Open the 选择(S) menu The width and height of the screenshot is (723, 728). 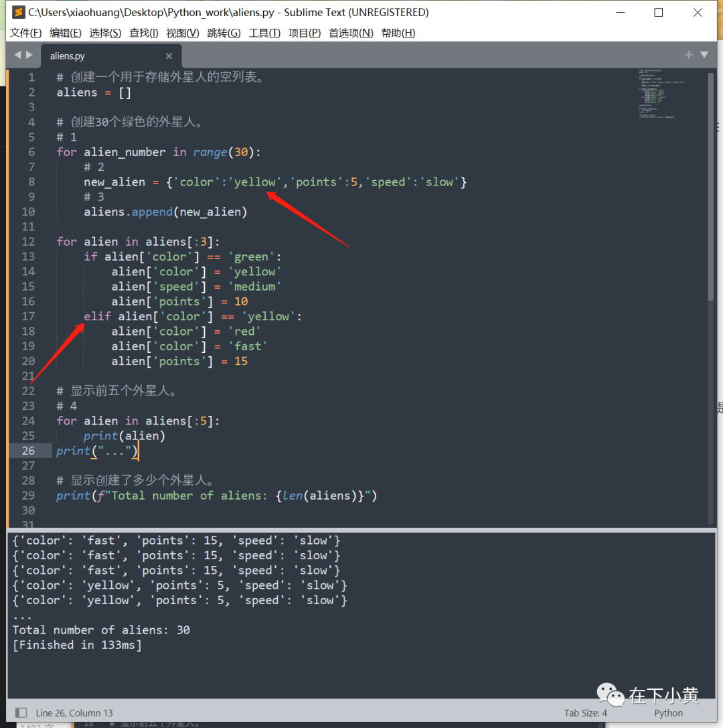(x=105, y=33)
